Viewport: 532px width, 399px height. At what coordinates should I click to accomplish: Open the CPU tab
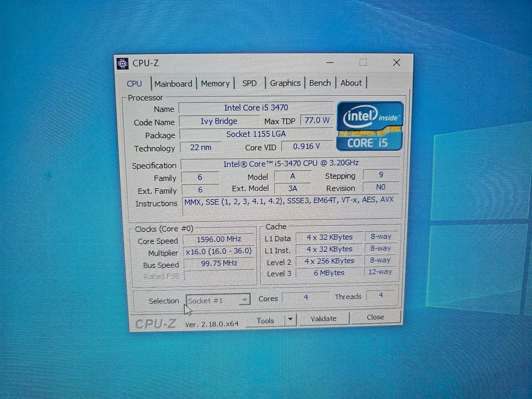point(134,84)
